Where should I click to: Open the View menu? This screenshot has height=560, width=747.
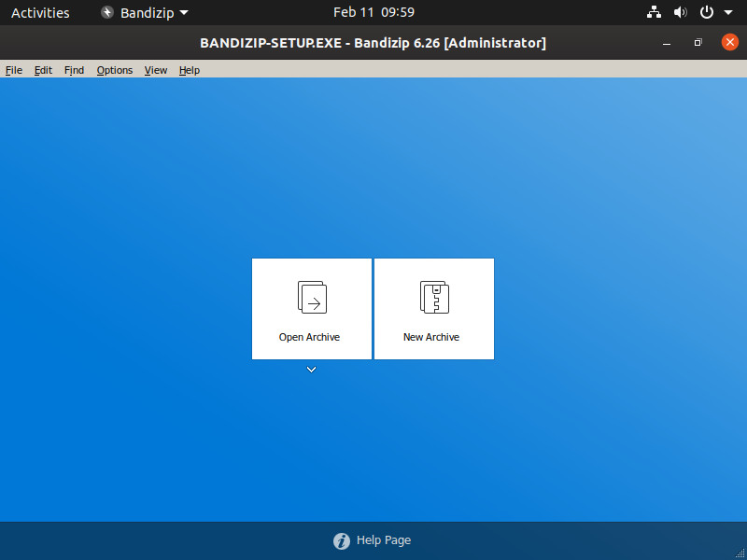tap(156, 70)
